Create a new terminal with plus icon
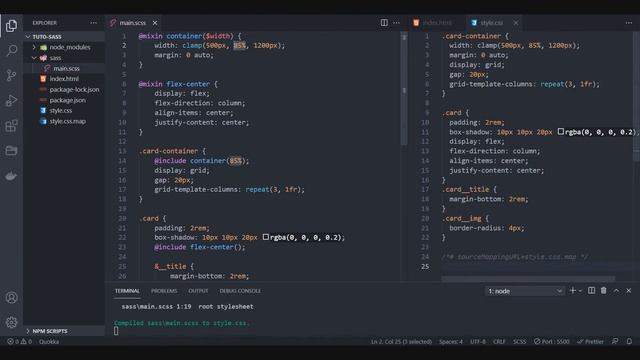Image resolution: width=640 pixels, height=360 pixels. (x=572, y=291)
